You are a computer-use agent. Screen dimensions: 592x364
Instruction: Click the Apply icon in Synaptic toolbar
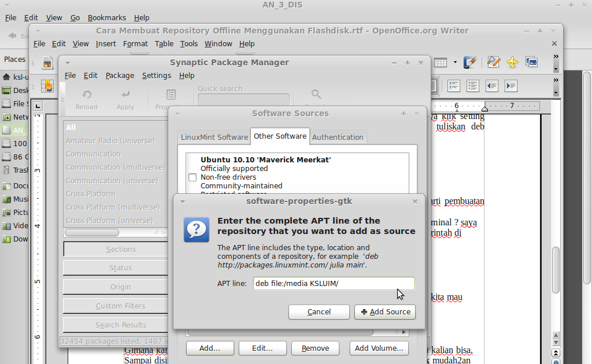pyautogui.click(x=125, y=95)
